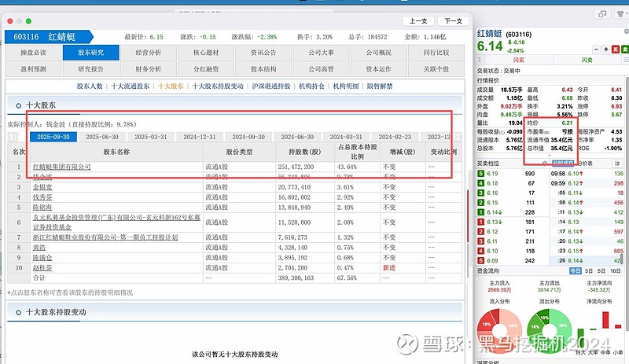Expand the double-chevron beside 闪买
The width and height of the screenshot is (629, 364).
click(480, 60)
